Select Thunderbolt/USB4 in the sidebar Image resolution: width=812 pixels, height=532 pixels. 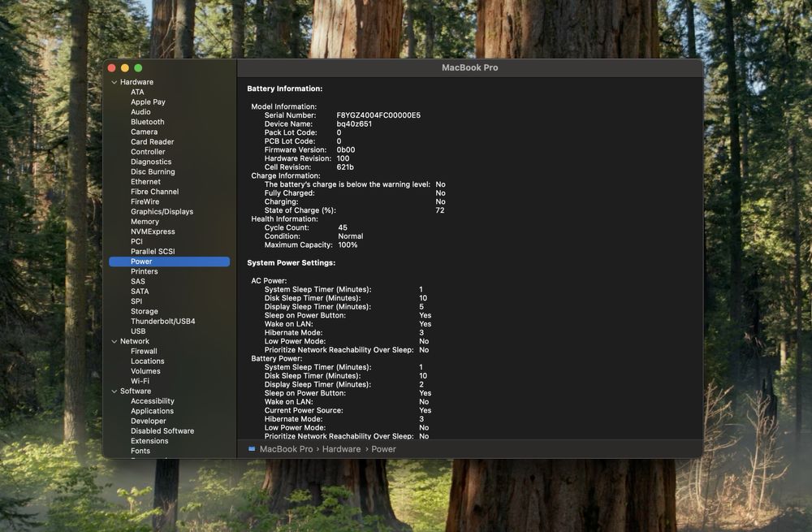[x=162, y=321]
